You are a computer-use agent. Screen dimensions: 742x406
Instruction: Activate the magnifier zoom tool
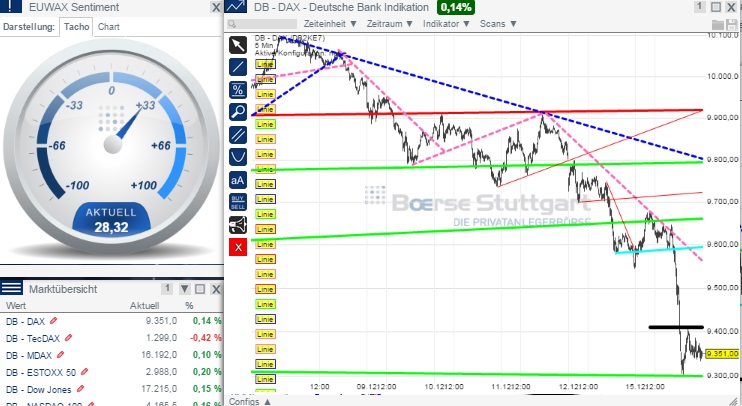(238, 112)
